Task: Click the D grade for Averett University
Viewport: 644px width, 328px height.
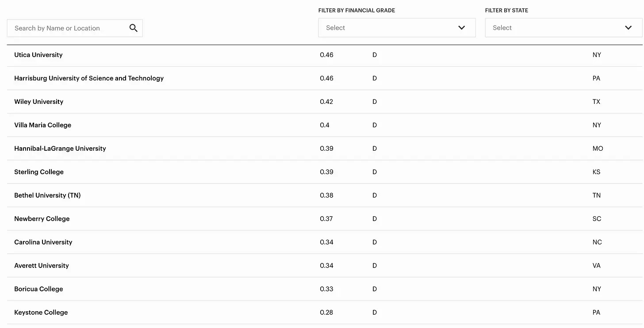Action: (375, 266)
